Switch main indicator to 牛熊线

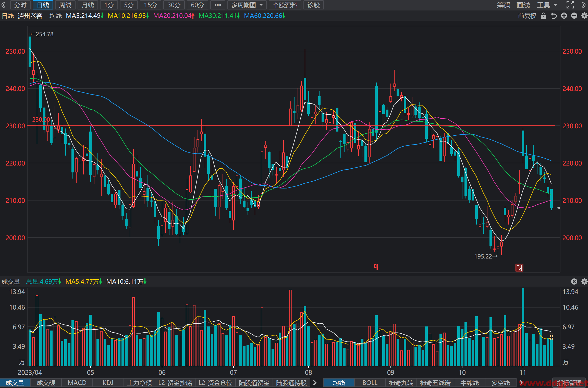point(470,383)
